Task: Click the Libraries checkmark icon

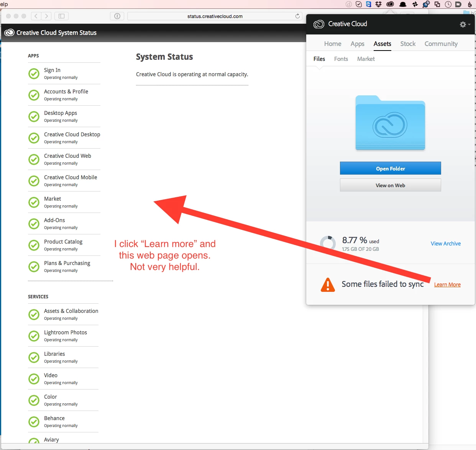Action: (x=34, y=357)
